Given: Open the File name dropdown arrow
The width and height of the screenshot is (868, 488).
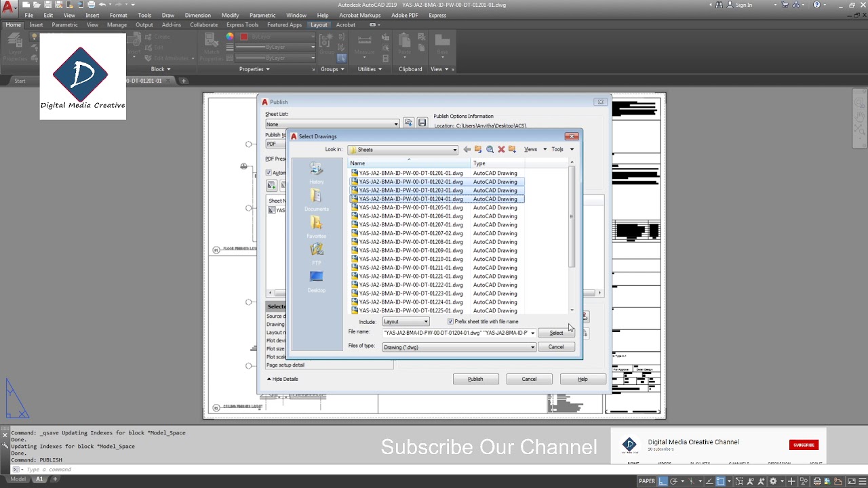Looking at the screenshot, I should click(x=532, y=333).
